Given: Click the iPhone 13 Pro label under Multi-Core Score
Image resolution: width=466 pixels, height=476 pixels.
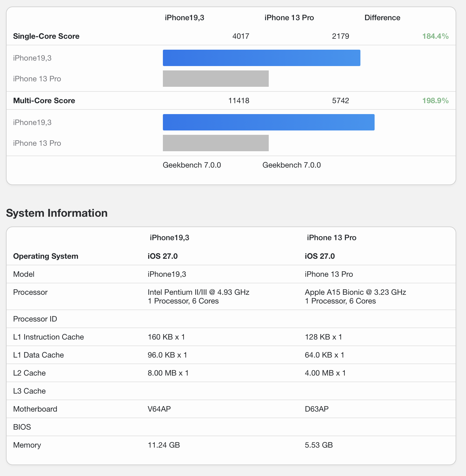Looking at the screenshot, I should (x=37, y=143).
